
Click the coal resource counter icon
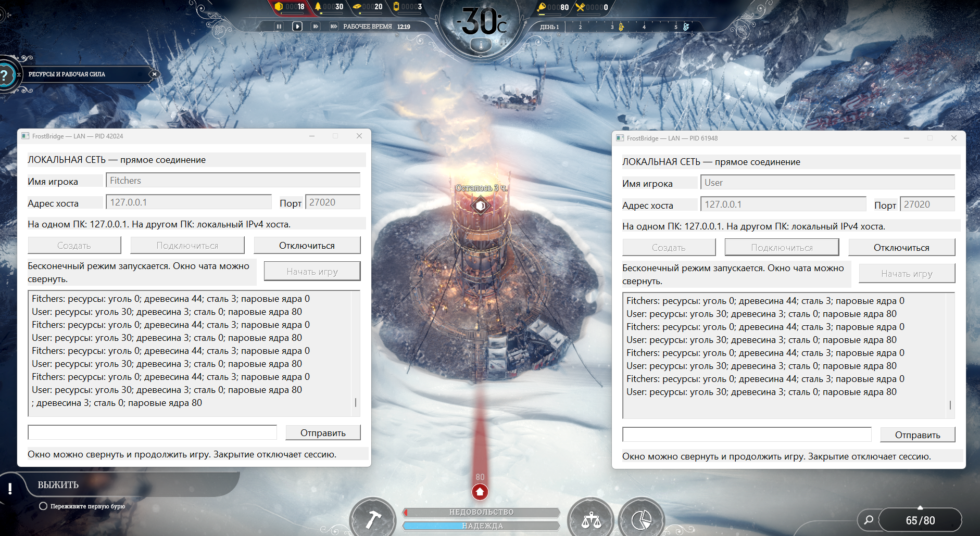tap(278, 7)
